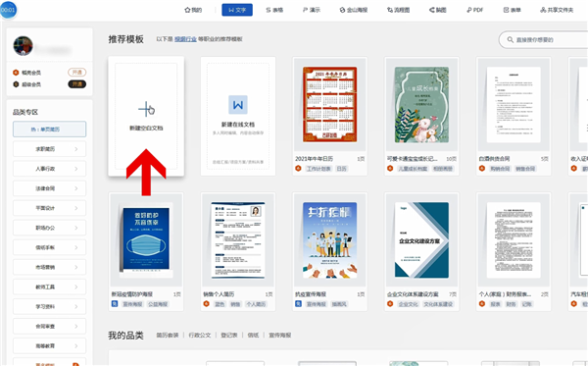Select the 文字 document tab
Image resolution: width=588 pixels, height=366 pixels.
[237, 10]
